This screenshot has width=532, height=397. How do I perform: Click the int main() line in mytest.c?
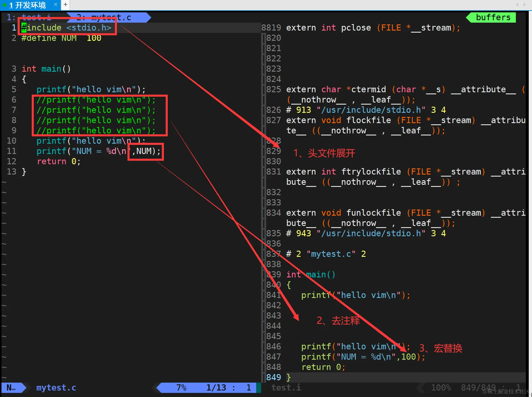46,69
